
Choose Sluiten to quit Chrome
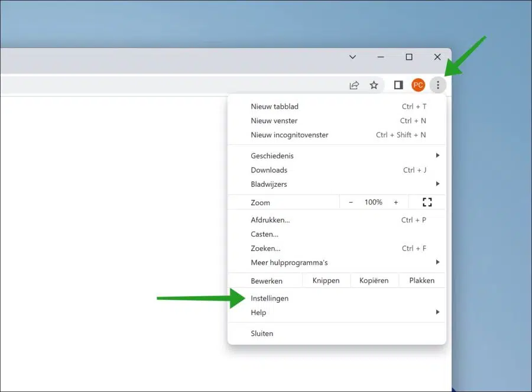[337, 333]
